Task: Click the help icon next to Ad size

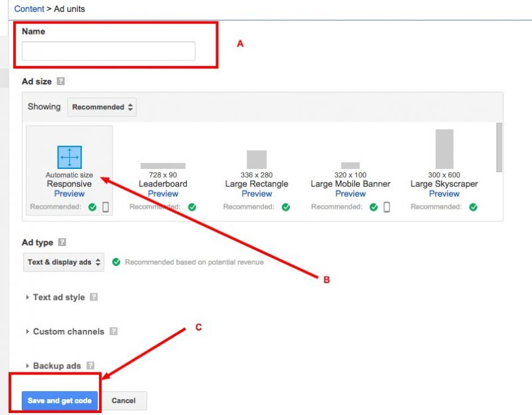Action: tap(61, 82)
